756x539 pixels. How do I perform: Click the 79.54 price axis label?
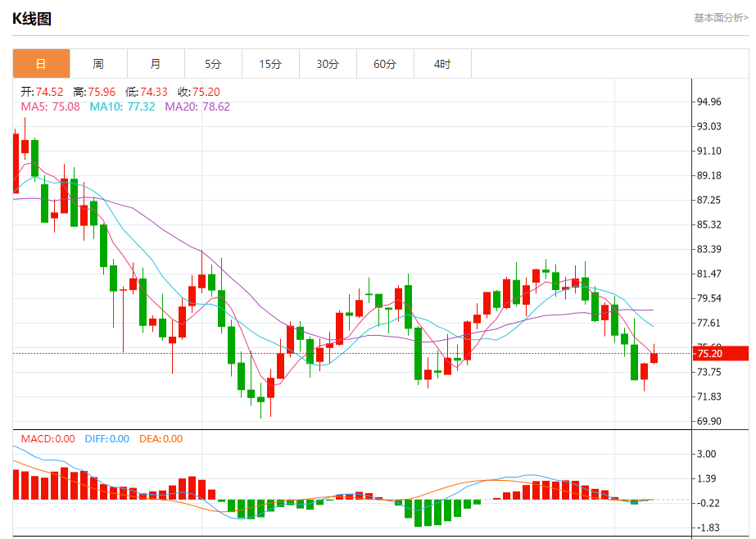pos(709,298)
